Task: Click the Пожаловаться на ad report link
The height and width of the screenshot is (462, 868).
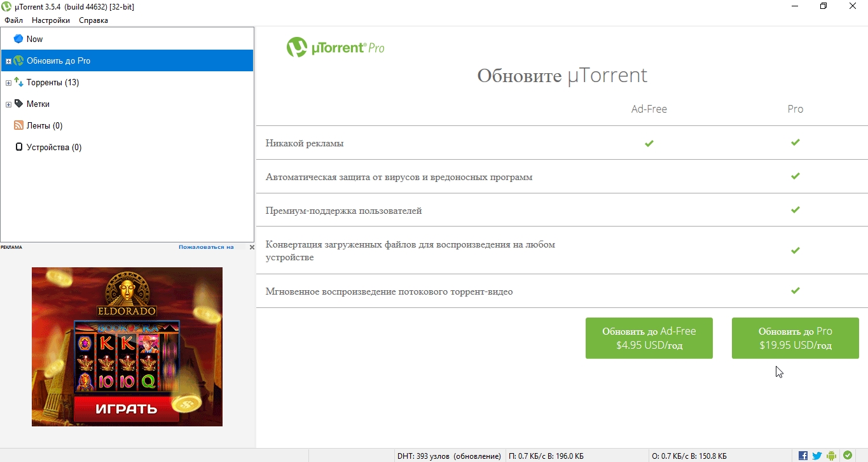Action: click(x=206, y=247)
